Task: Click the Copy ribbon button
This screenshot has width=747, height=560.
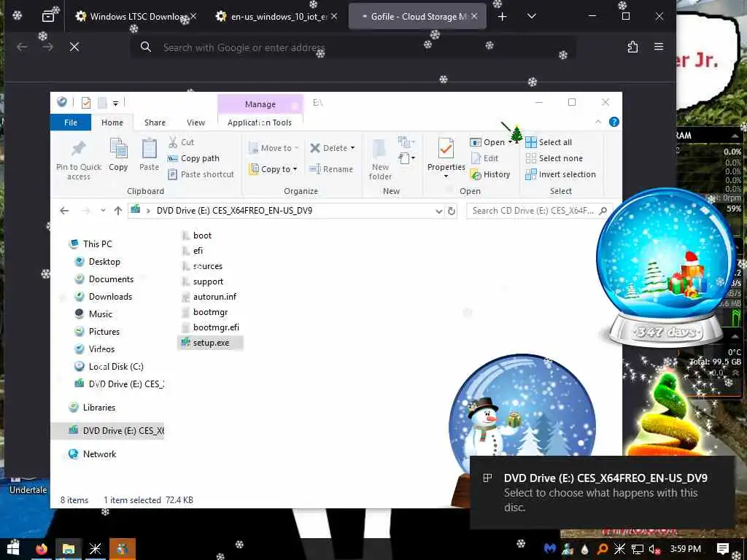Action: [x=118, y=155]
